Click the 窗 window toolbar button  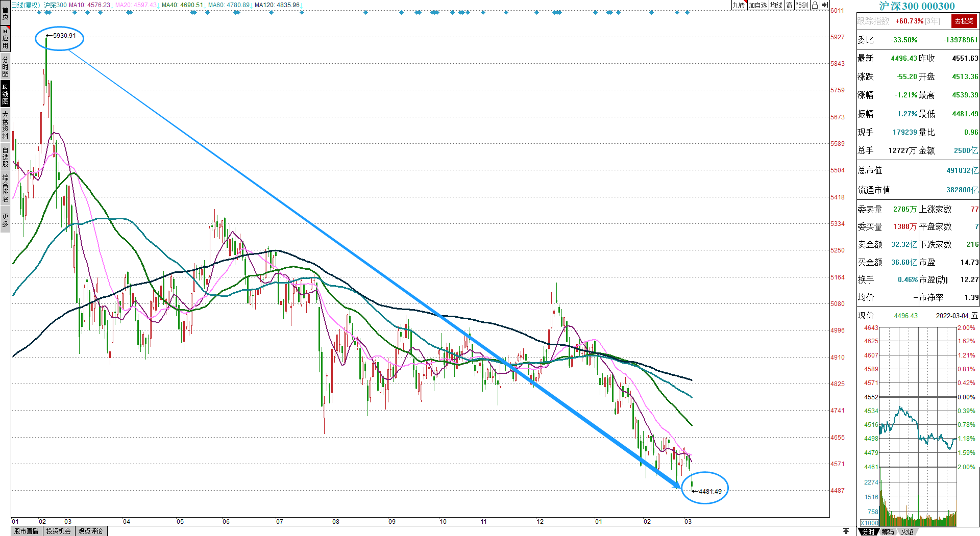(789, 5)
